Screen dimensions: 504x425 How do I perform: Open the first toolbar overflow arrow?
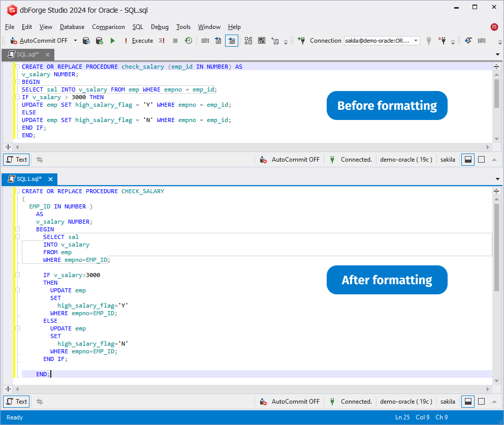[286, 42]
